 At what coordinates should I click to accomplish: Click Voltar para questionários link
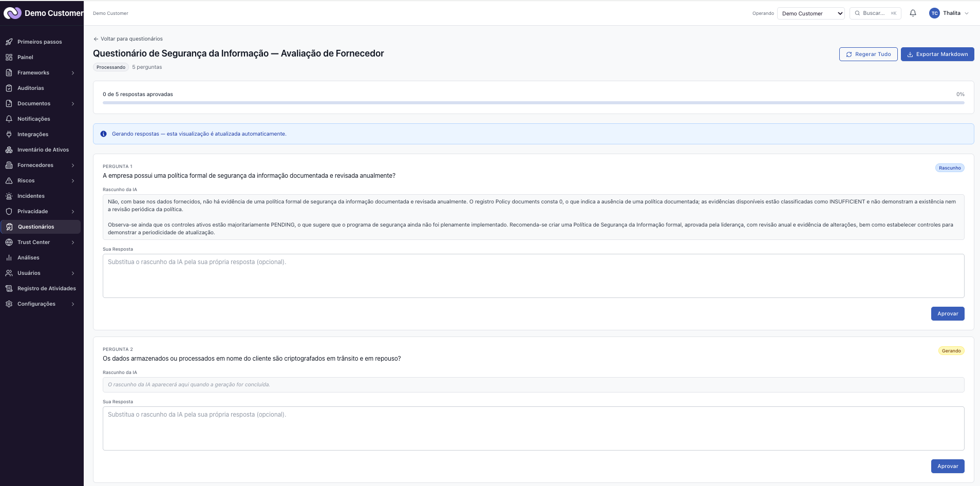(128, 39)
